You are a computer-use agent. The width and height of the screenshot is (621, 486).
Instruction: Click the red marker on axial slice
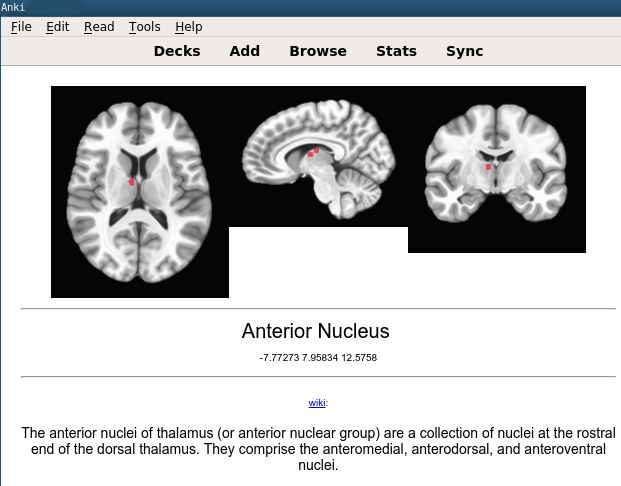point(132,182)
